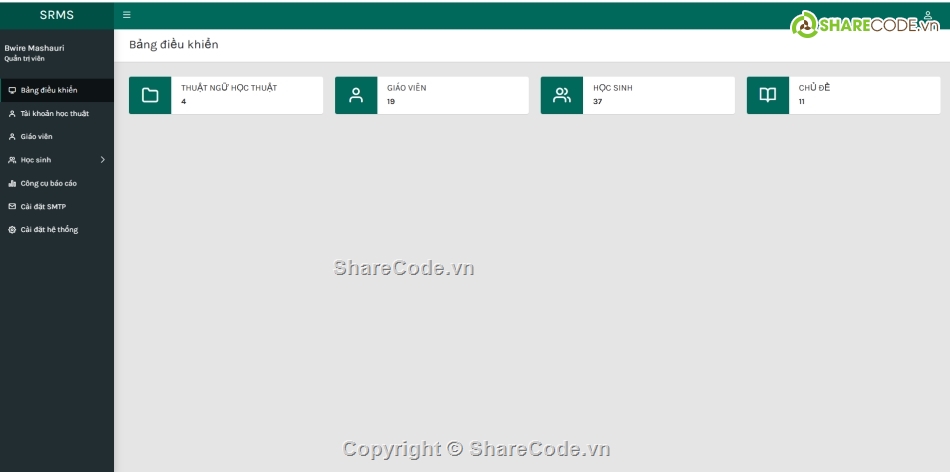Image resolution: width=950 pixels, height=472 pixels.
Task: Click the bar chart icon for Công cụ báo cáo
Action: click(x=12, y=183)
